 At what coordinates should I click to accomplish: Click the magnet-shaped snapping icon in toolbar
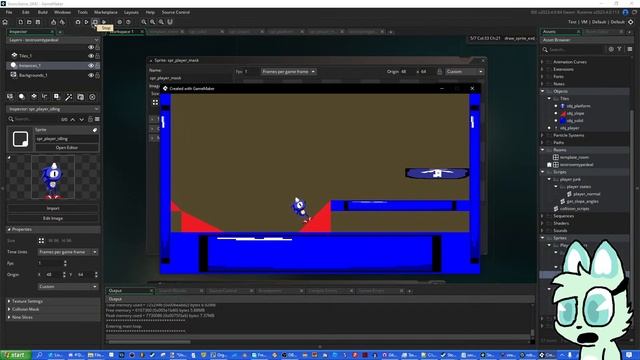click(170, 22)
